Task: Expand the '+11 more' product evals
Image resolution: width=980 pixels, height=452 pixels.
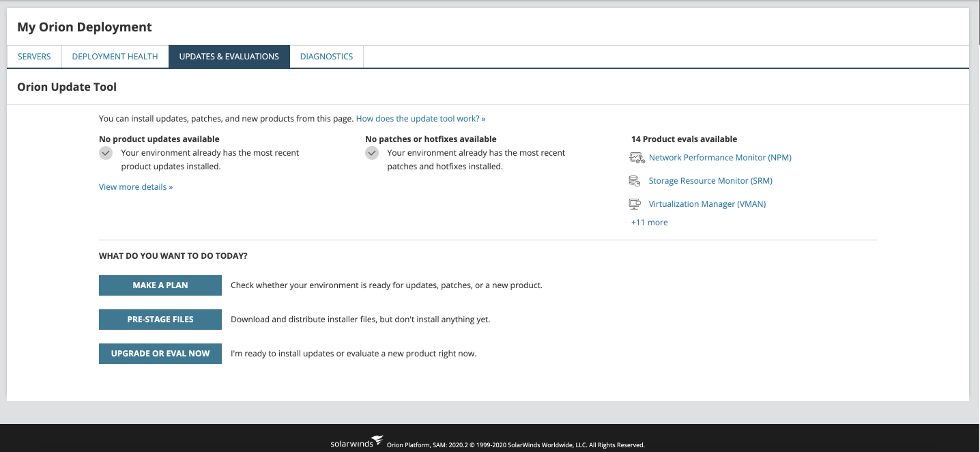Action: click(x=650, y=223)
